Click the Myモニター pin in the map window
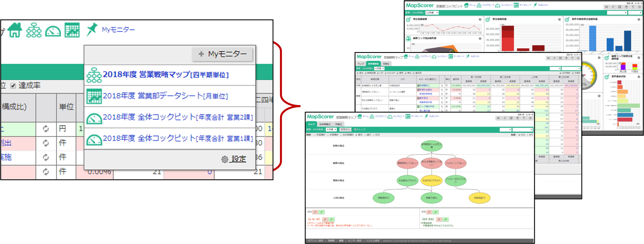The image size is (644, 244). [x=426, y=116]
